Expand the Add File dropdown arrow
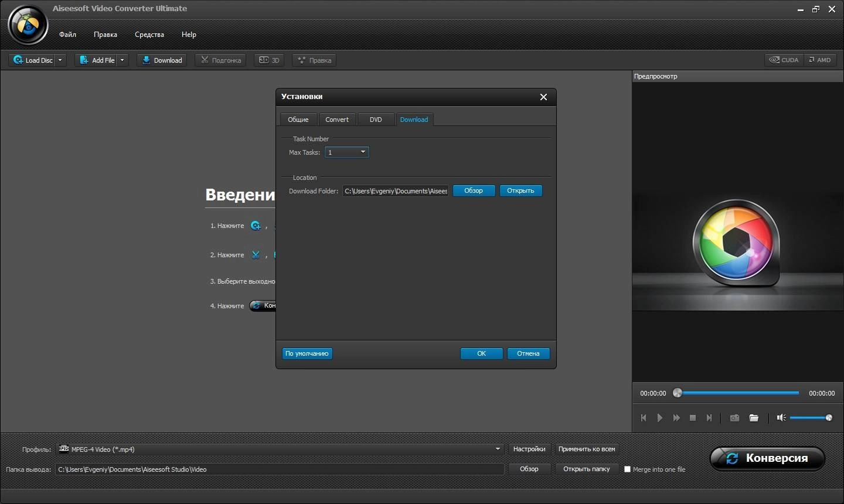 (122, 60)
